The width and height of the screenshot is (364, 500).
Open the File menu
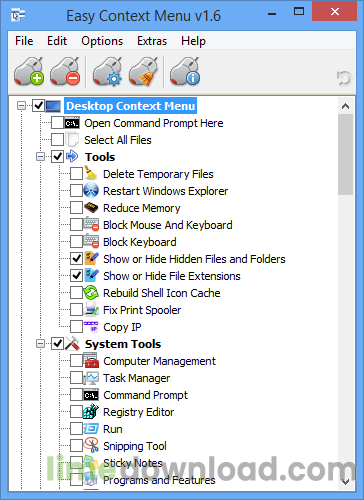click(x=24, y=41)
